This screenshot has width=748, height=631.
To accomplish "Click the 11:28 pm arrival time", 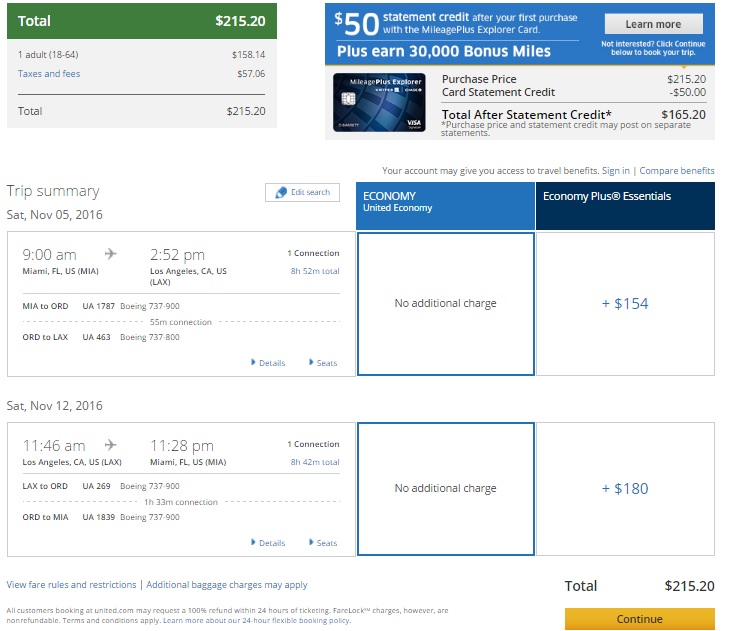I will click(x=181, y=445).
